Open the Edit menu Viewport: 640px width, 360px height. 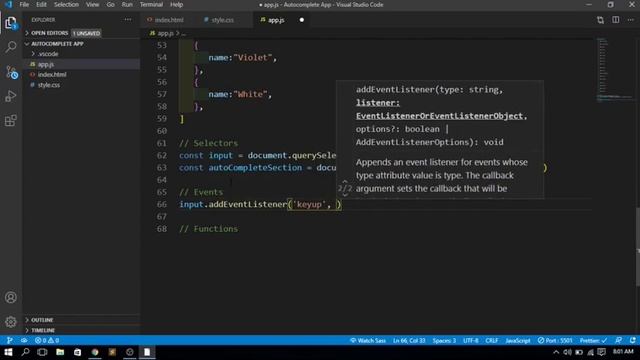[41, 4]
